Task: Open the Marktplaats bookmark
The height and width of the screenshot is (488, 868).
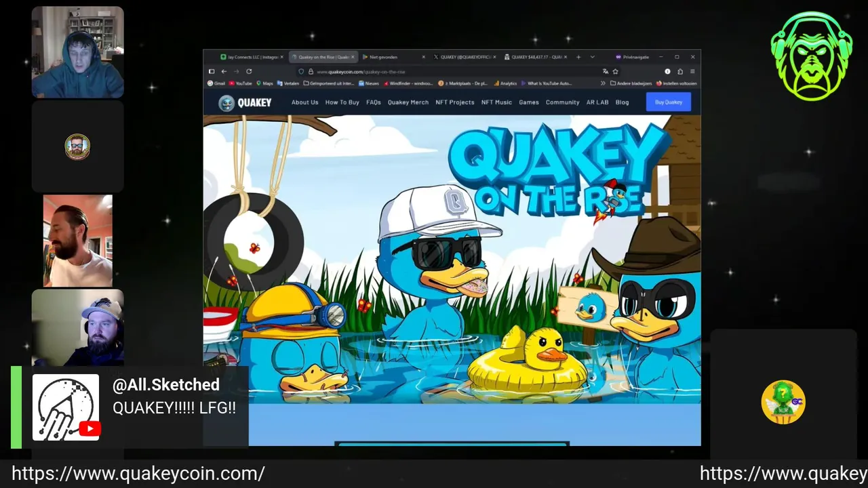Action: pyautogui.click(x=463, y=83)
